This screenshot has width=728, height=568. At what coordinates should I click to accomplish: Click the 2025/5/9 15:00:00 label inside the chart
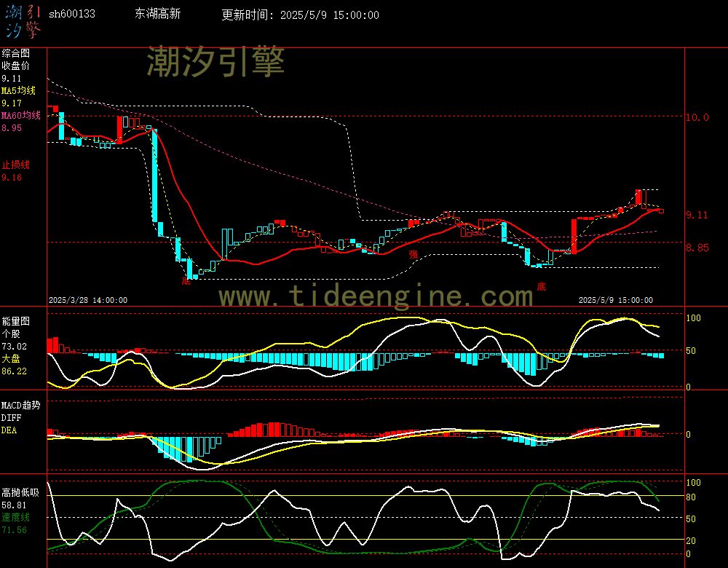(616, 300)
